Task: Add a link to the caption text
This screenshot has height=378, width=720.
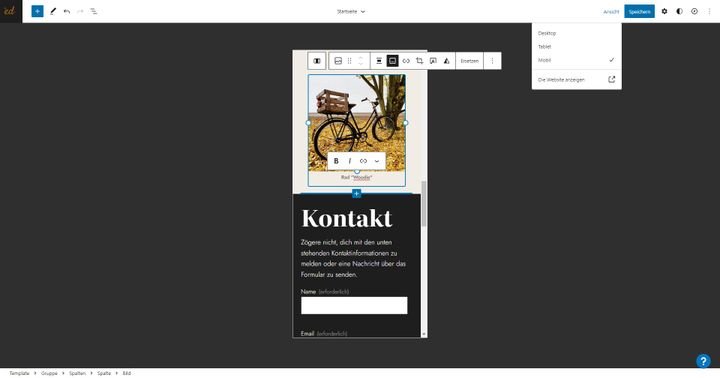Action: tap(363, 161)
